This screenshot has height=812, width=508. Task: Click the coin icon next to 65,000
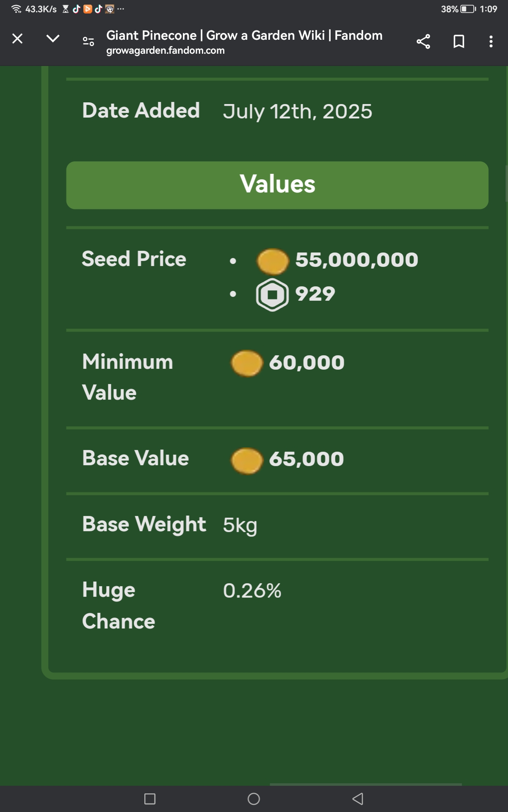coord(247,461)
